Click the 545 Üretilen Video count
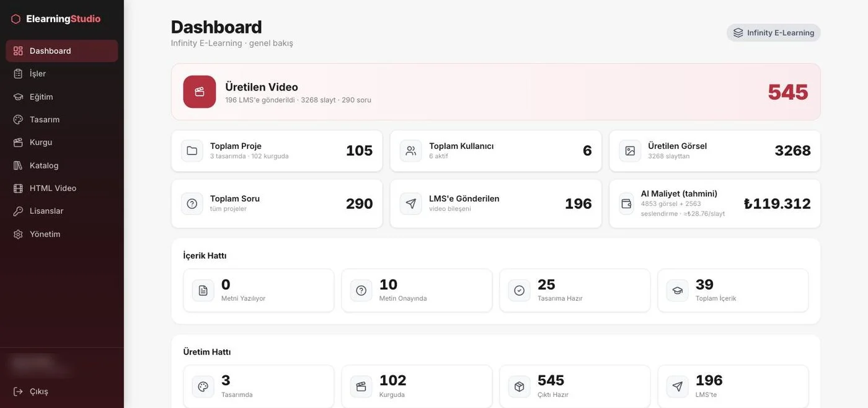This screenshot has width=868, height=408. [x=788, y=92]
